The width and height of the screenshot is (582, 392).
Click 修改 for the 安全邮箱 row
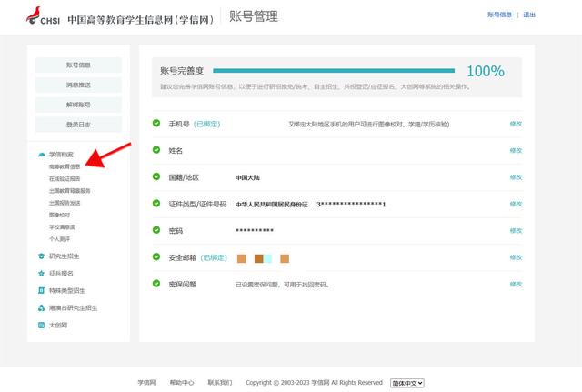[x=516, y=258]
